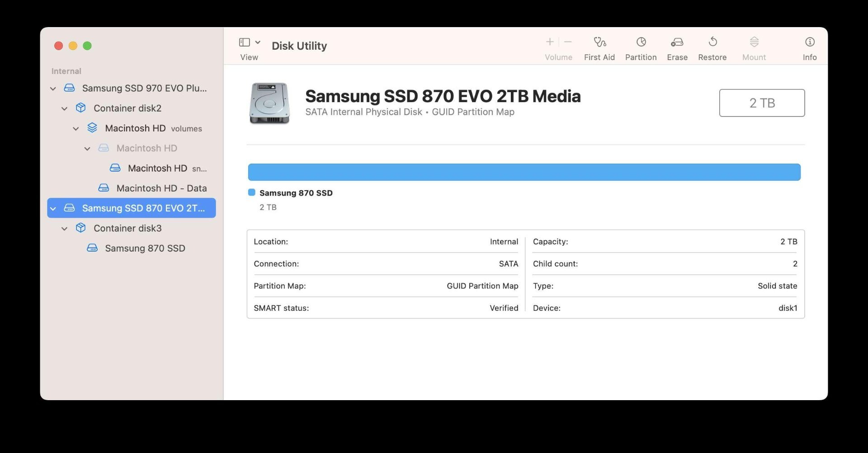Image resolution: width=868 pixels, height=453 pixels.
Task: Click the blue disk usage bar
Action: pos(524,172)
